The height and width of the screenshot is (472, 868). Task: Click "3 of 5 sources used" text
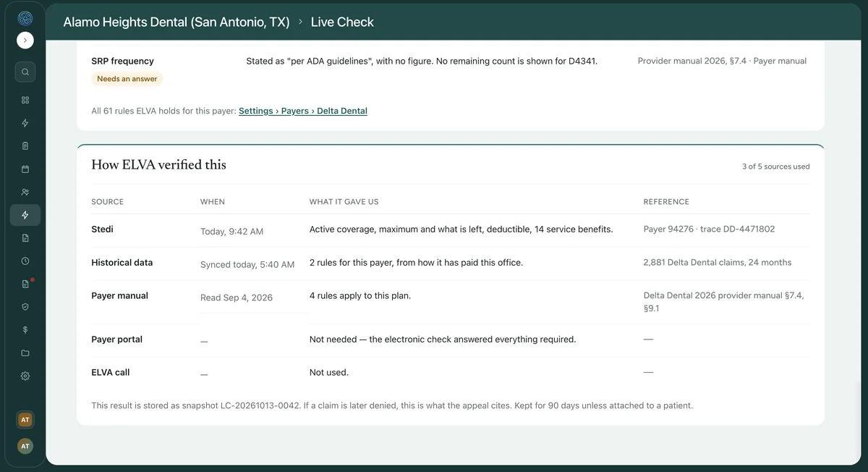[775, 167]
